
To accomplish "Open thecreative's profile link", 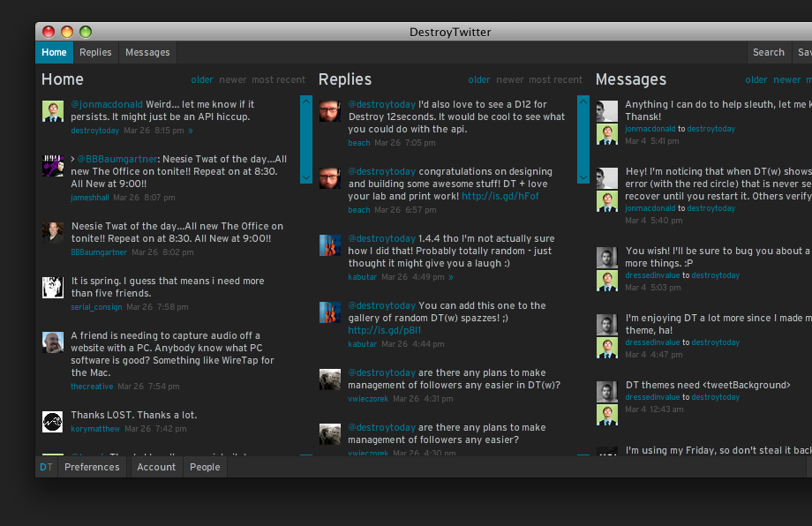I will pos(92,387).
